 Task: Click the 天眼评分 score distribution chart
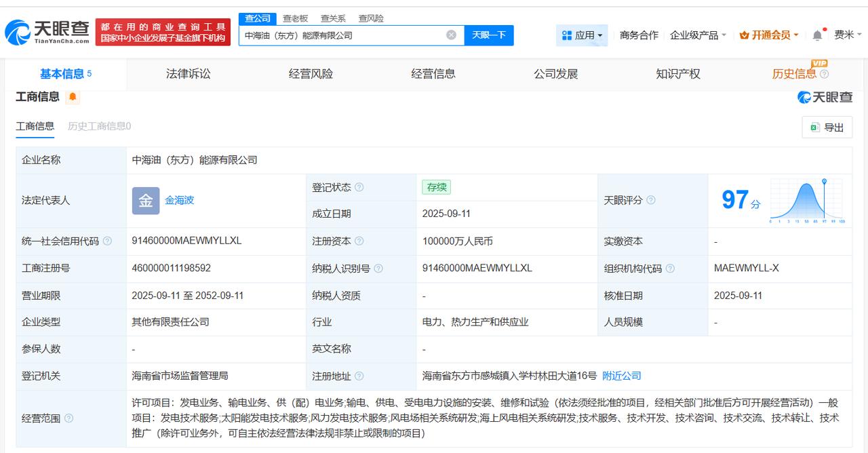click(x=807, y=201)
